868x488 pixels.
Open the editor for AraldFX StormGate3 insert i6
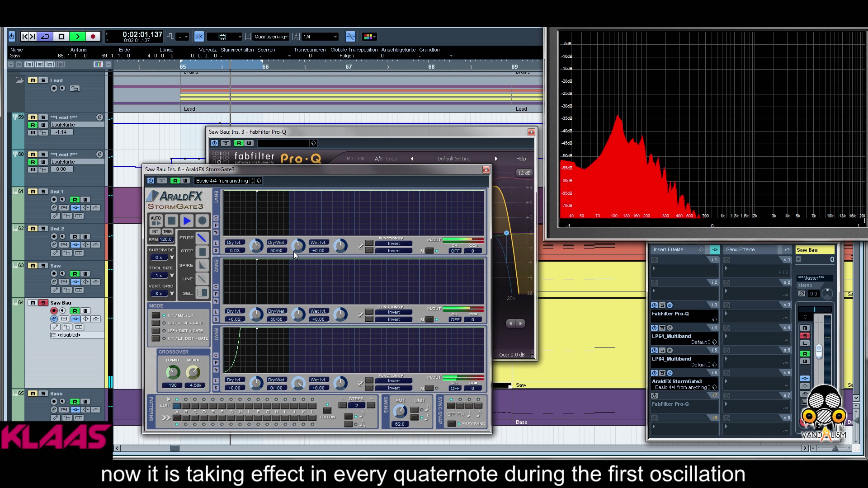click(x=670, y=373)
